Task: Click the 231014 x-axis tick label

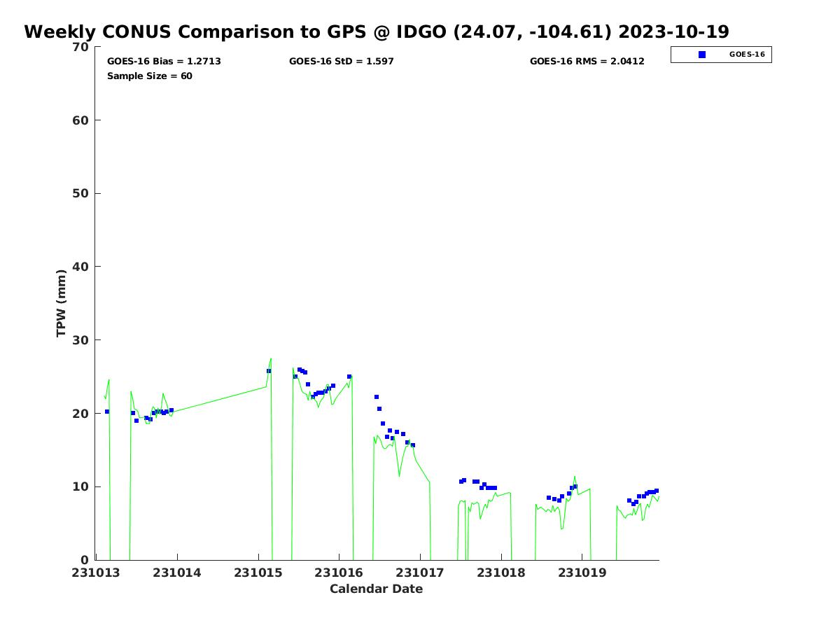Action: pyautogui.click(x=178, y=573)
